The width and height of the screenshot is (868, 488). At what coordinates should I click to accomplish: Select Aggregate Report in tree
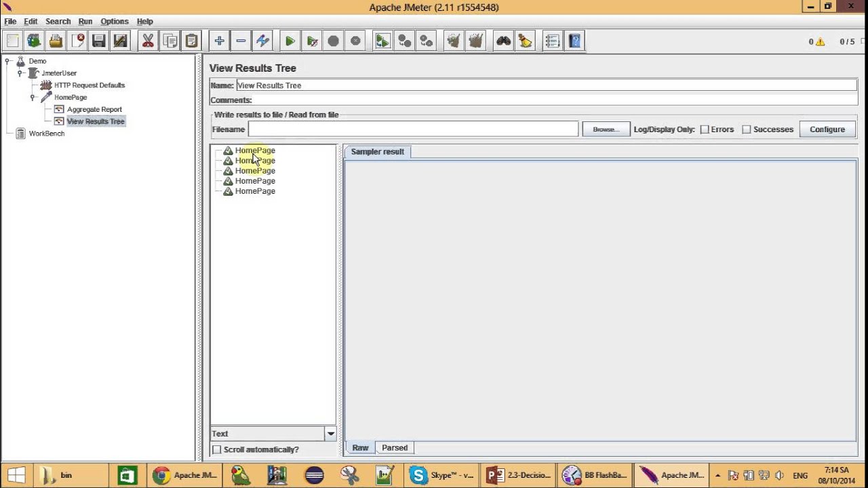94,110
